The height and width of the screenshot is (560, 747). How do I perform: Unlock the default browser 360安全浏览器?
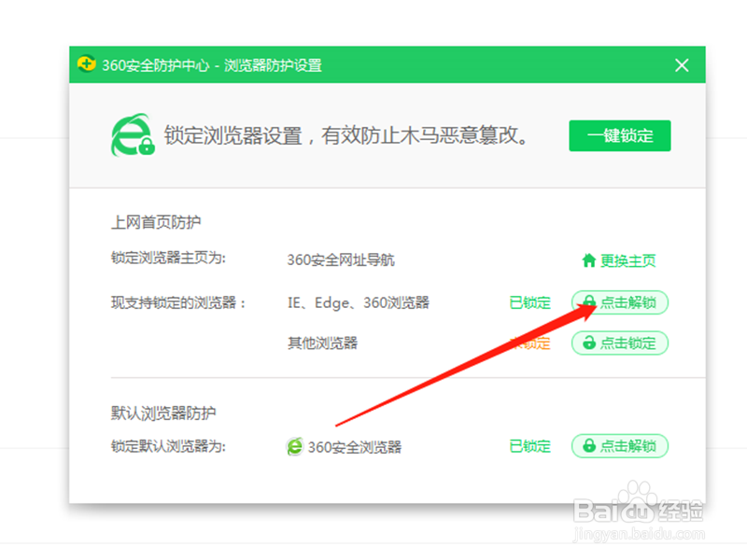619,446
